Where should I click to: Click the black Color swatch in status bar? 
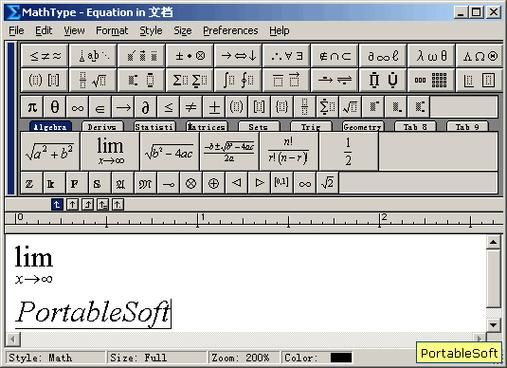(x=341, y=358)
